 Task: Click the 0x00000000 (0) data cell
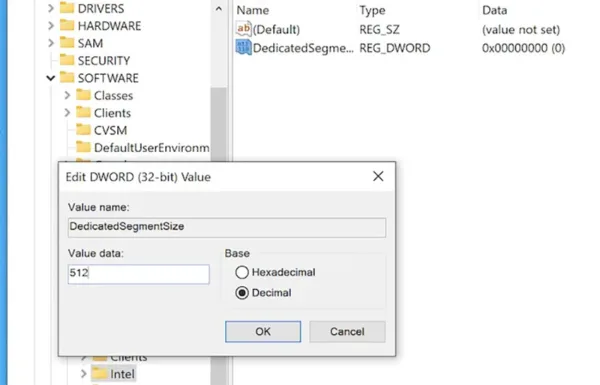click(523, 48)
